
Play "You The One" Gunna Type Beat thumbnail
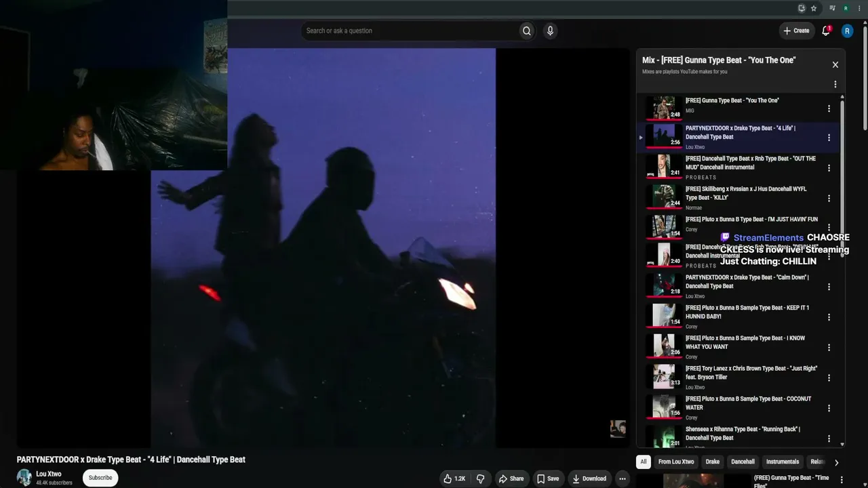tap(663, 107)
